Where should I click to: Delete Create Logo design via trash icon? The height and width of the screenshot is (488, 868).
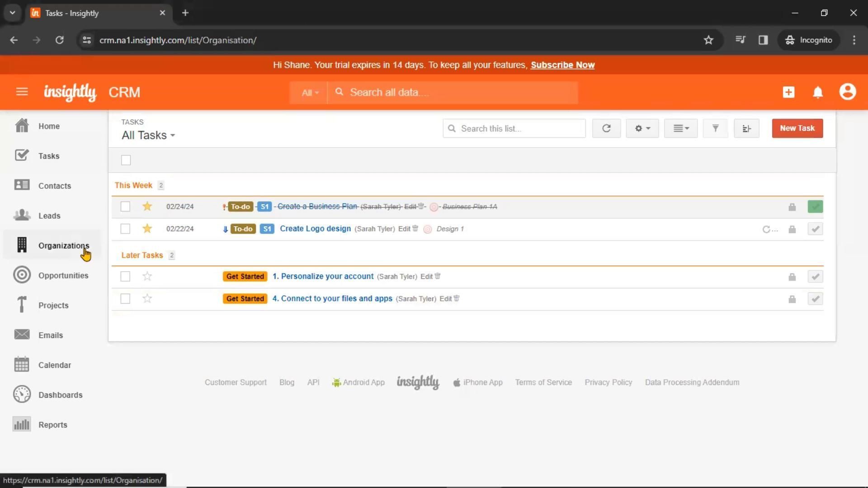tap(415, 228)
